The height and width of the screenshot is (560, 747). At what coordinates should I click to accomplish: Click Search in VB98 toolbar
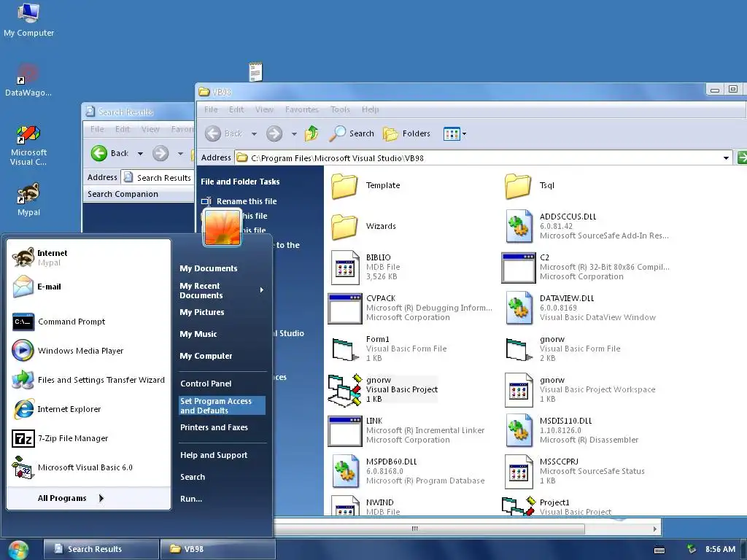[x=352, y=133]
